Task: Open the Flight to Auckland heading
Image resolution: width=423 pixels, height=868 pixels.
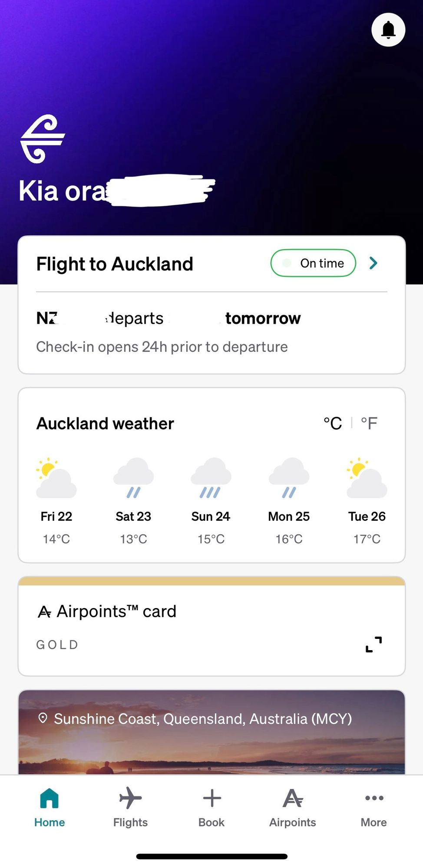Action: coord(115,264)
